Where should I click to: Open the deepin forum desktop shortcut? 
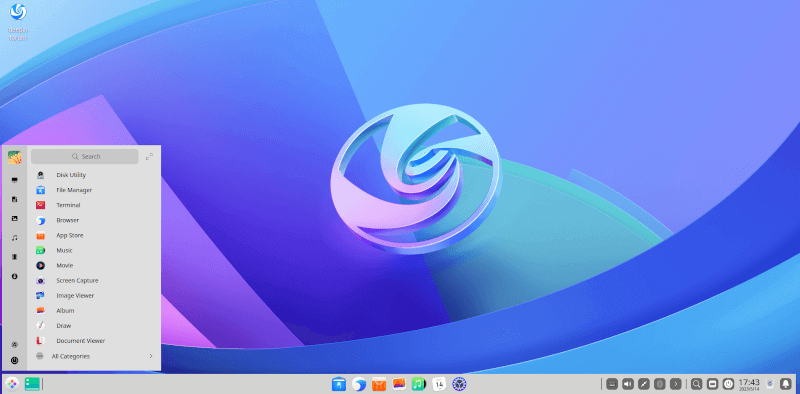point(18,22)
